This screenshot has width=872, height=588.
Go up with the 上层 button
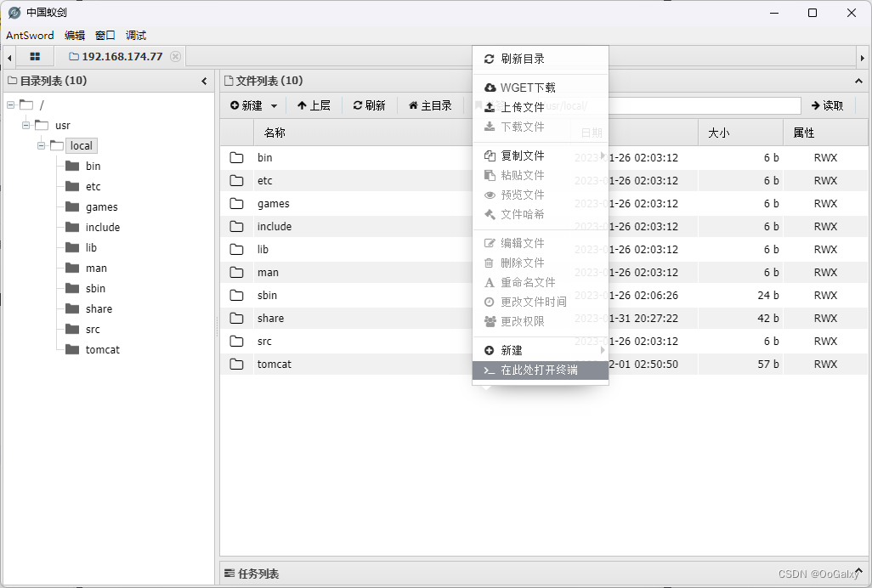click(x=314, y=105)
